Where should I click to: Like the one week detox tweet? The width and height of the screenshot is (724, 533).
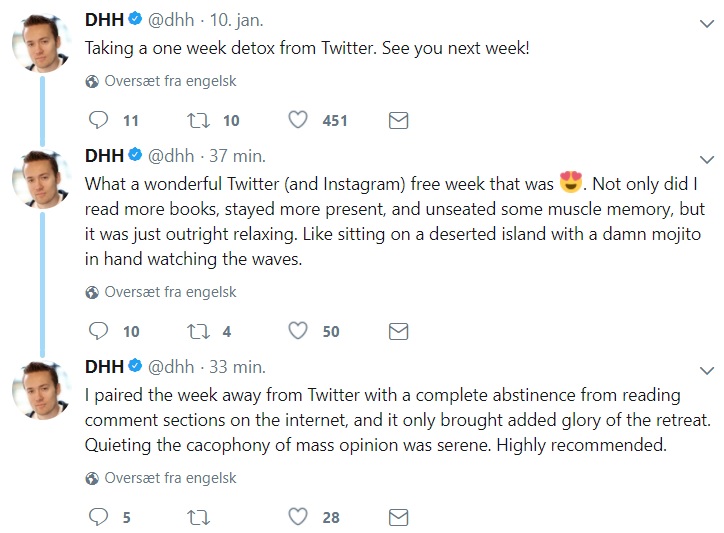pos(297,120)
